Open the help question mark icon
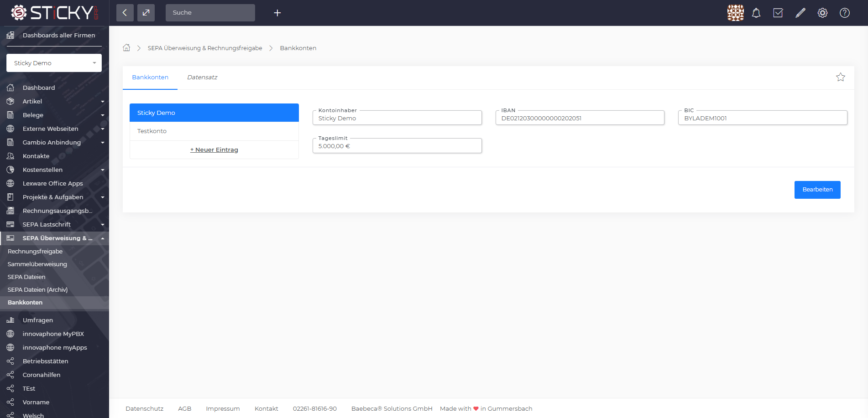The width and height of the screenshot is (868, 418). tap(845, 13)
